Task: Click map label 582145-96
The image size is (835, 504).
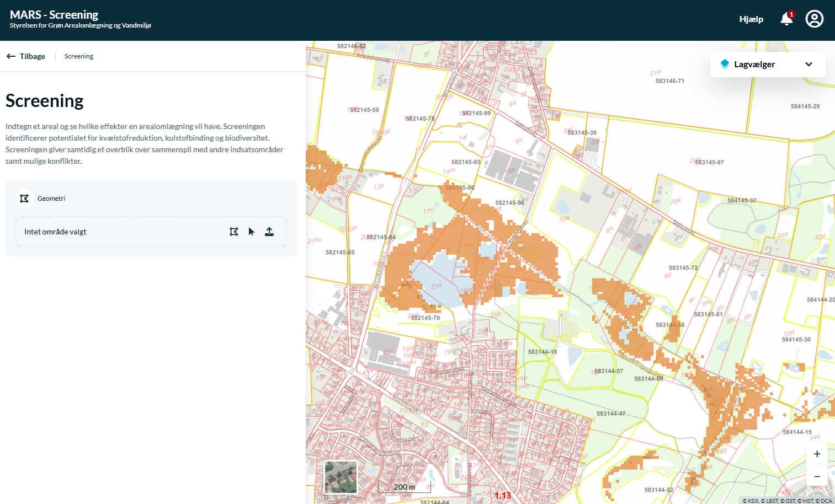Action: point(510,203)
